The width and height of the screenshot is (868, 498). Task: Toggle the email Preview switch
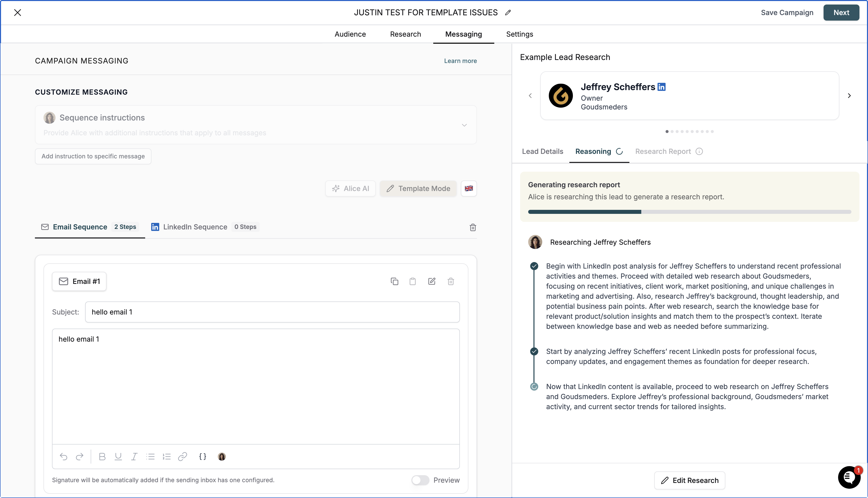420,480
